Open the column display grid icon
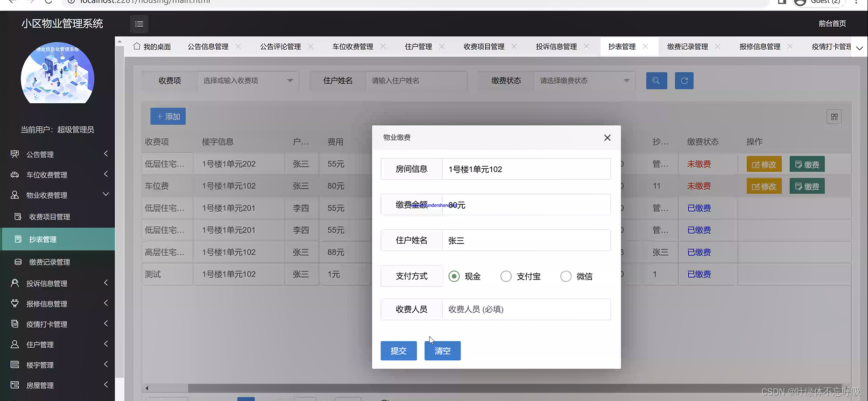Image resolution: width=868 pixels, height=401 pixels. (834, 117)
